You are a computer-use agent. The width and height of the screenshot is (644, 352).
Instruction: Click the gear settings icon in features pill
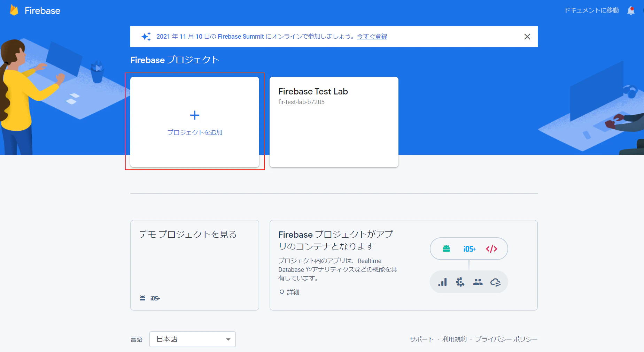pyautogui.click(x=460, y=282)
